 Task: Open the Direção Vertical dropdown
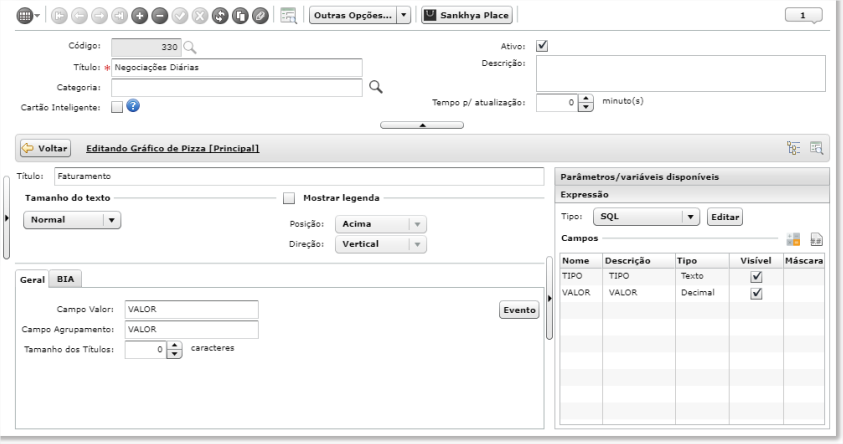(381, 244)
